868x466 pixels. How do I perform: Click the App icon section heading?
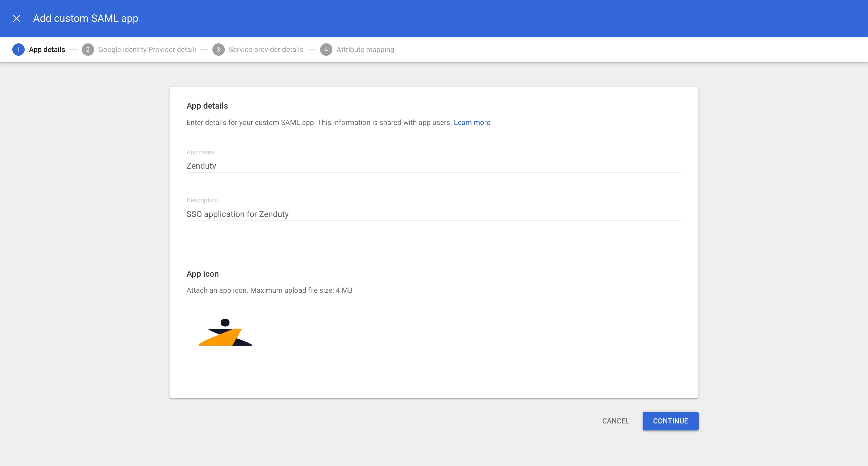203,274
